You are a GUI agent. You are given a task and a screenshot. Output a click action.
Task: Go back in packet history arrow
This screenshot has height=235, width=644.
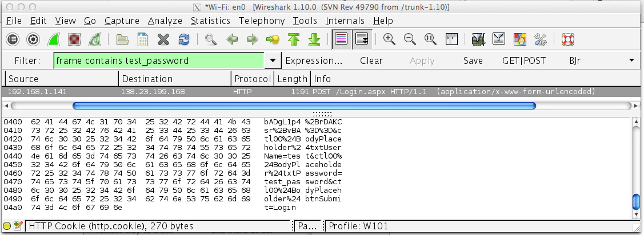coord(232,39)
